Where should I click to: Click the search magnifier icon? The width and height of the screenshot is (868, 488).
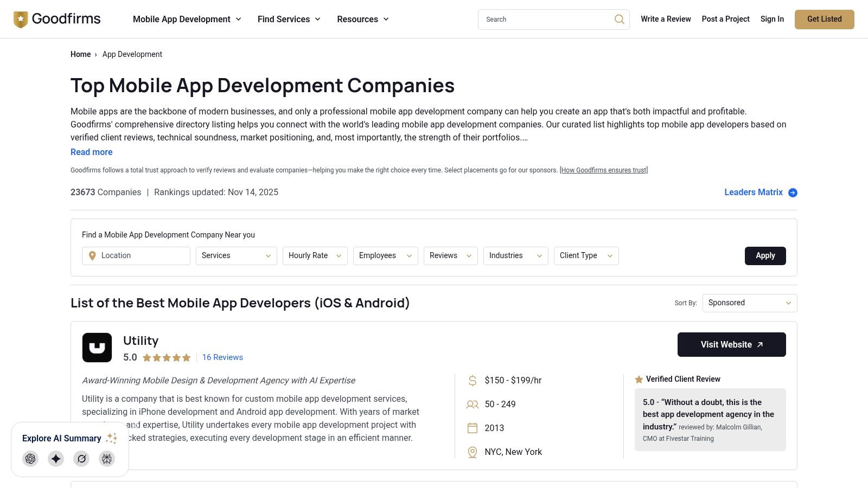point(619,19)
